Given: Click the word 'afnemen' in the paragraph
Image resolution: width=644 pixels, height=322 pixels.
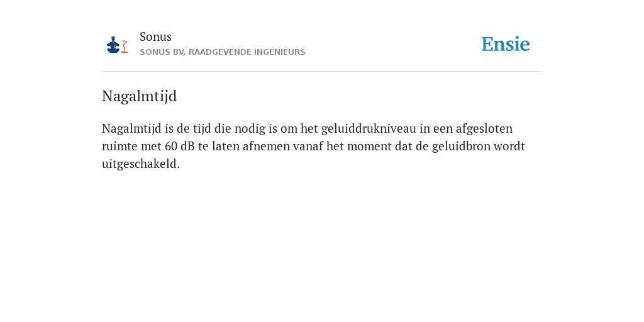Looking at the screenshot, I should tap(266, 146).
